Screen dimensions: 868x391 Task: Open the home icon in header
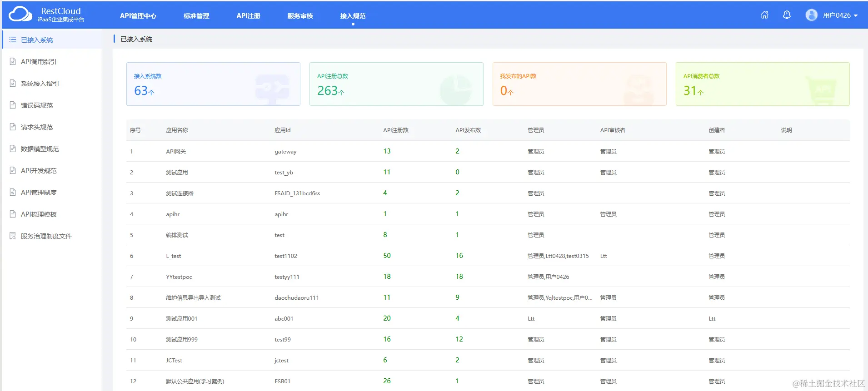pyautogui.click(x=764, y=15)
